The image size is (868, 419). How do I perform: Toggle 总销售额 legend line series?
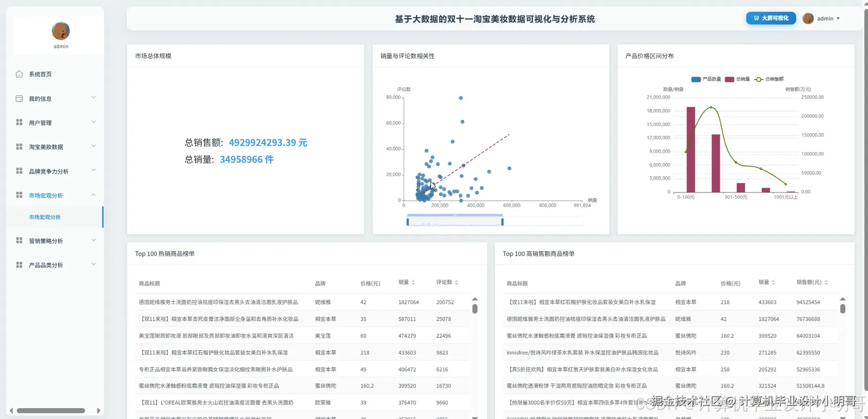(769, 79)
